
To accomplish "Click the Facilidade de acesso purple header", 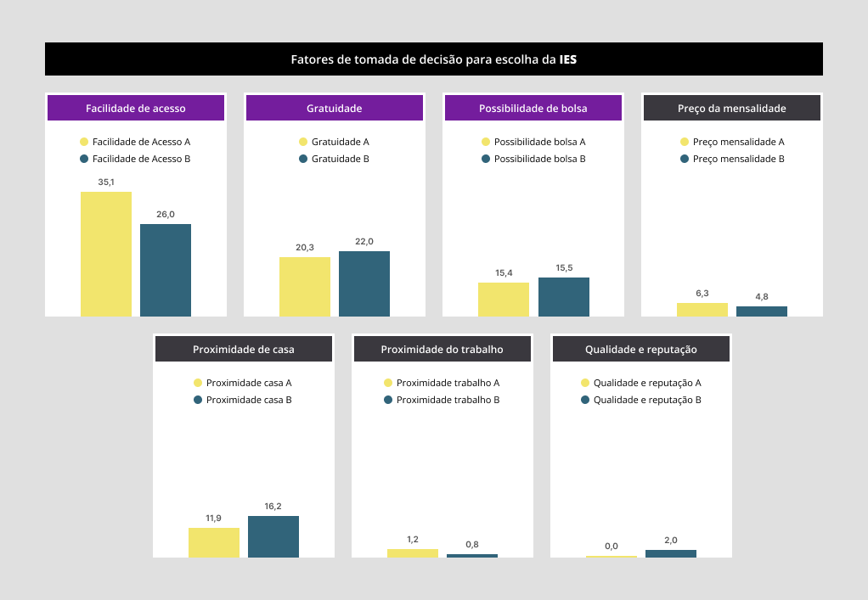I will (136, 109).
